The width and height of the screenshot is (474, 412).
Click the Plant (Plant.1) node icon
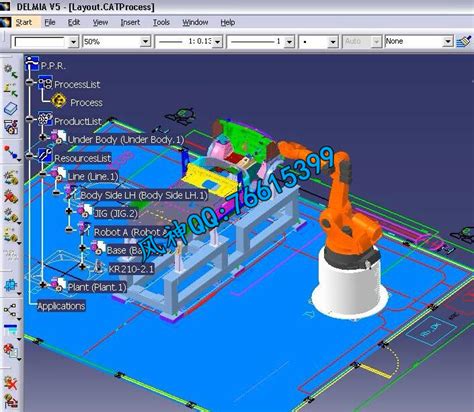pyautogui.click(x=58, y=285)
